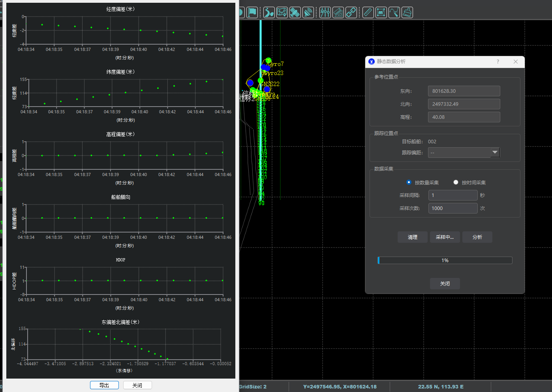Image resolution: width=552 pixels, height=392 pixels.
Task: Close the 静态数据分析 dialog via title X
Action: tap(516, 62)
